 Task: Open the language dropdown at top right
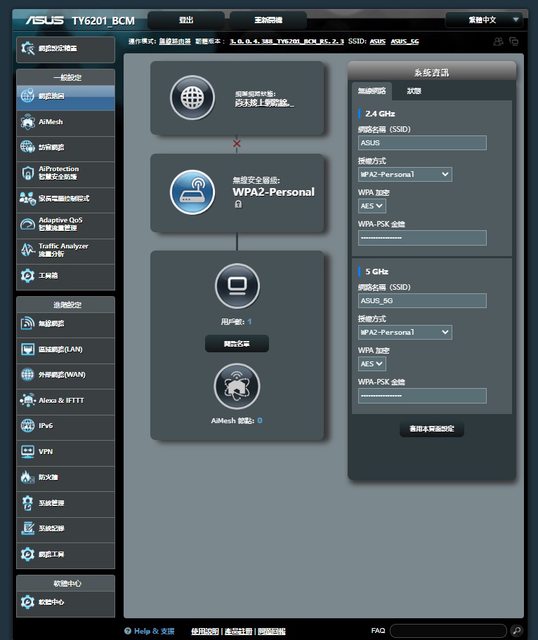point(484,20)
